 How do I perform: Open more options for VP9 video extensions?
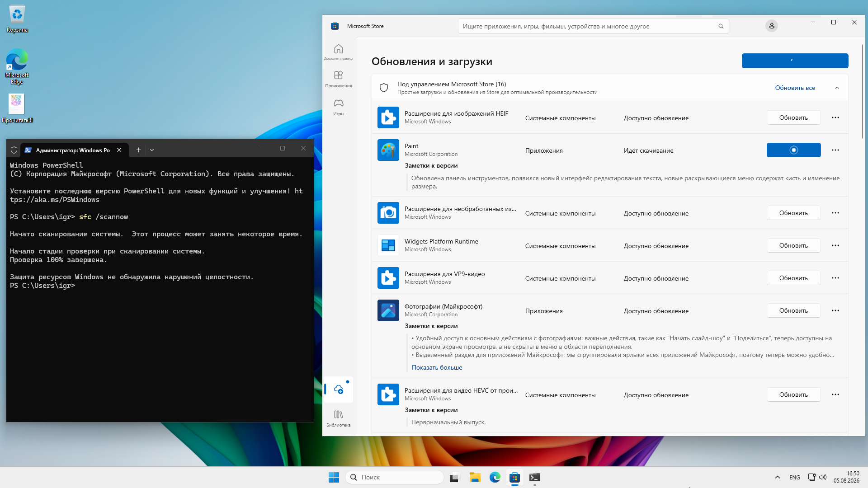pos(835,278)
